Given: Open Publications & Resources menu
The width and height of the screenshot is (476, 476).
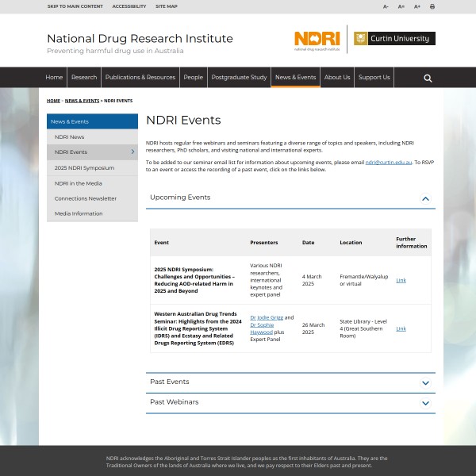Looking at the screenshot, I should (140, 78).
